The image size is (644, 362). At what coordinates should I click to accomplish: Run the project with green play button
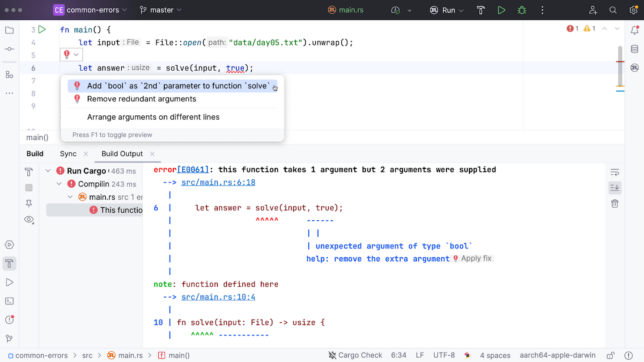(x=501, y=10)
